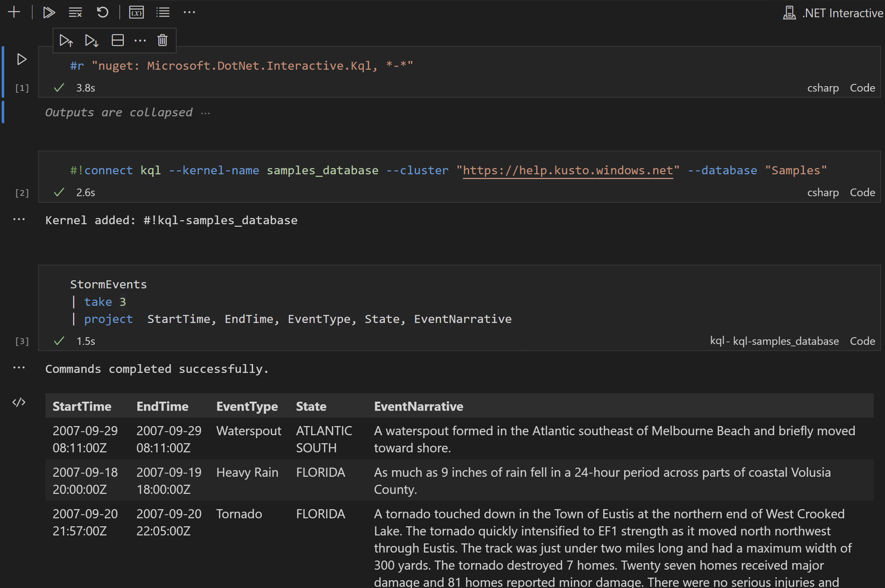Open the help.kusto.windows.net link

click(x=567, y=170)
